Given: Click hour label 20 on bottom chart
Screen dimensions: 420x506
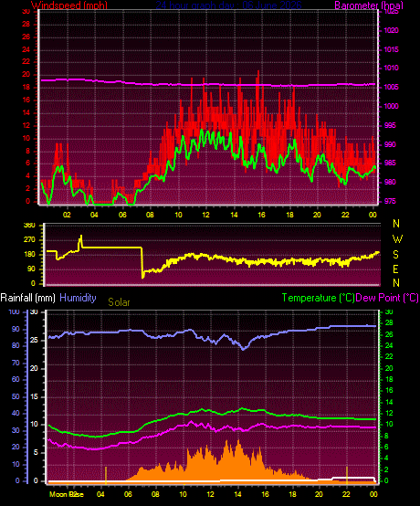Looking at the screenshot, I should click(x=319, y=494).
